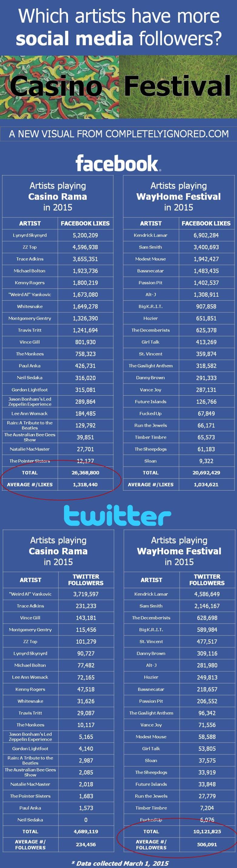
Task: Click the Twitter Casino Rama total 4,689,119
Action: point(86,832)
